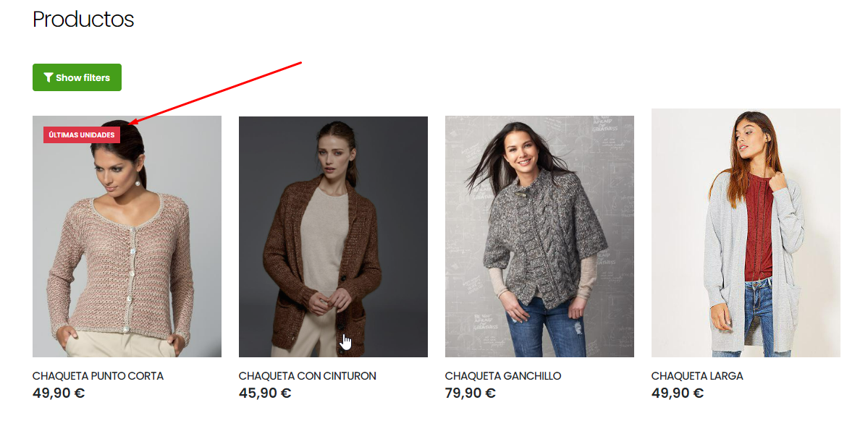Click the metal clasp on the crochet jacket
868x426 pixels.
(x=522, y=194)
